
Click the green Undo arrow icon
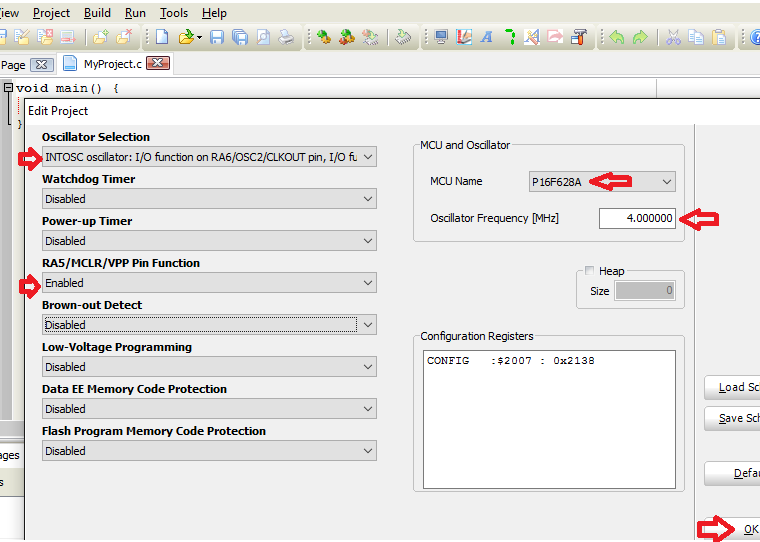tap(617, 37)
